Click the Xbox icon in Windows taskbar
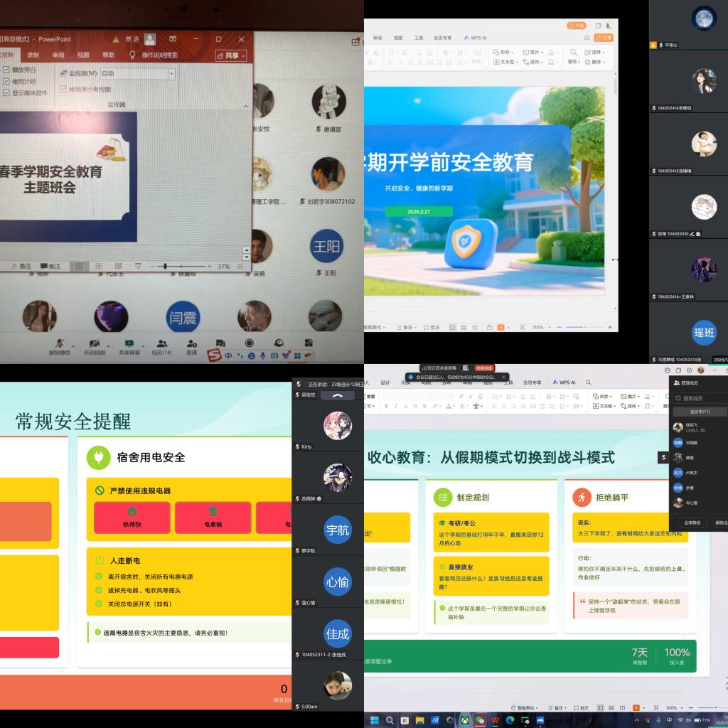Screen dimensions: 728x728 coord(465,719)
